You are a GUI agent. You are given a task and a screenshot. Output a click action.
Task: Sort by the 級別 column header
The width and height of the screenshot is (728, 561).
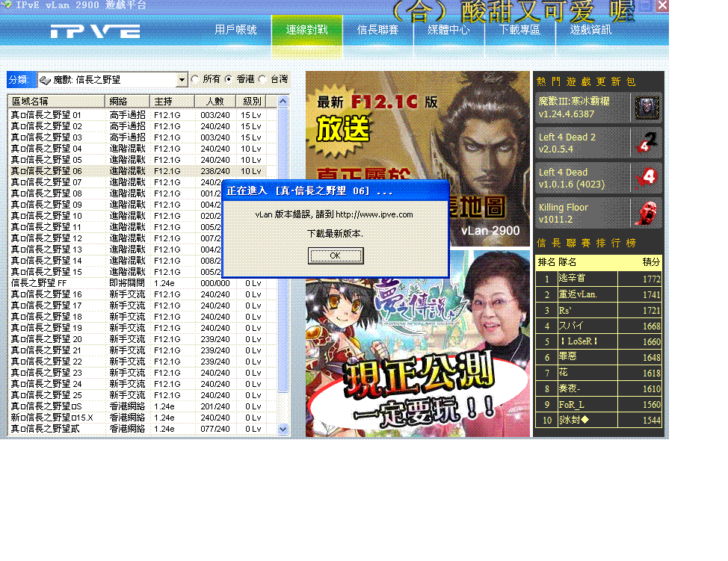pos(250,101)
